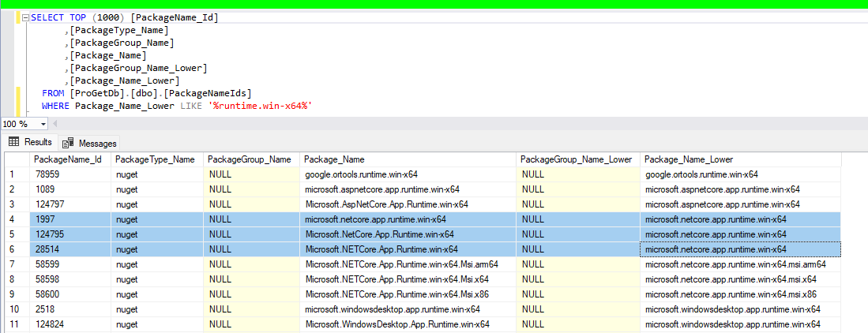Select the PackageName_Id column header
Image resolution: width=868 pixels, height=333 pixels.
click(68, 159)
